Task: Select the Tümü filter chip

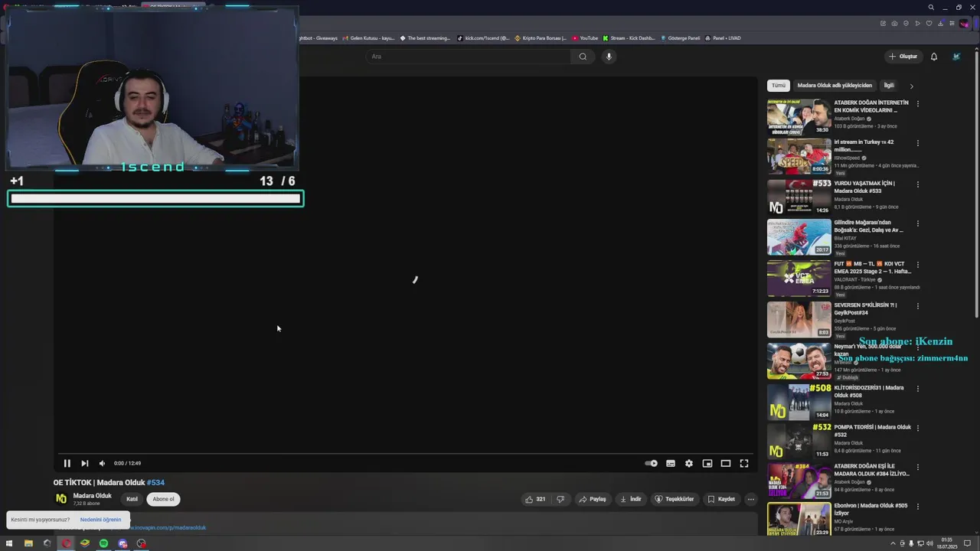Action: (779, 86)
